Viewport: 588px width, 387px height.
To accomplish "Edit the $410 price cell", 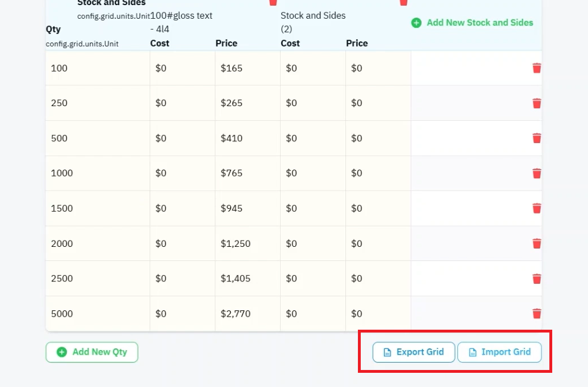I will point(248,138).
